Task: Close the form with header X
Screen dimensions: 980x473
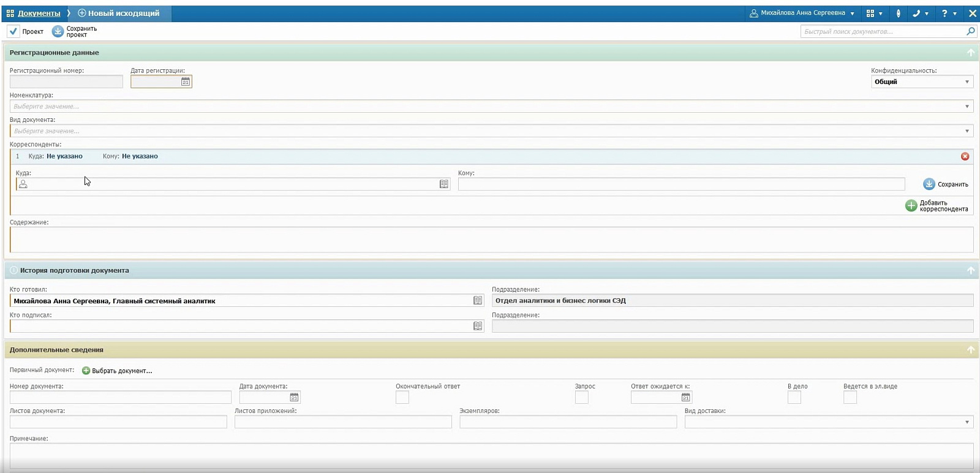Action: [972, 13]
